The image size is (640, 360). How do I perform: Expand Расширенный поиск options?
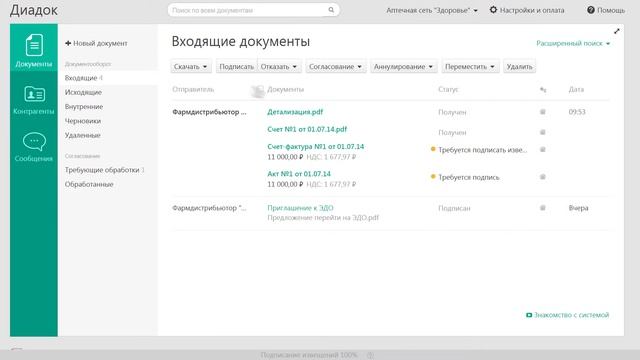pyautogui.click(x=573, y=43)
